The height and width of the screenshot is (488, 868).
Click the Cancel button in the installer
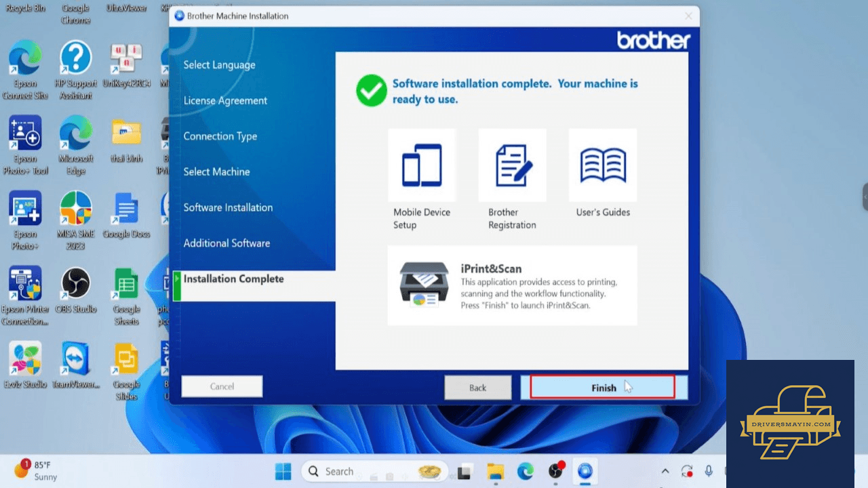pos(222,386)
